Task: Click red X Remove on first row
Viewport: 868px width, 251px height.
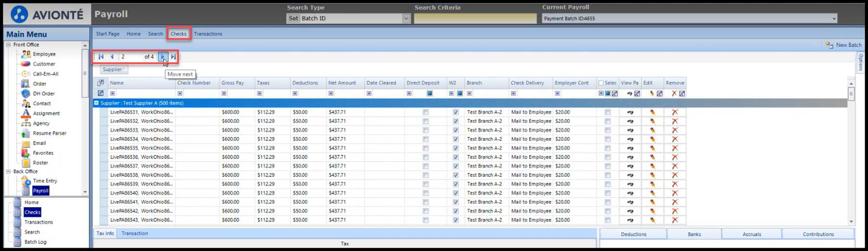Action: coord(675,112)
